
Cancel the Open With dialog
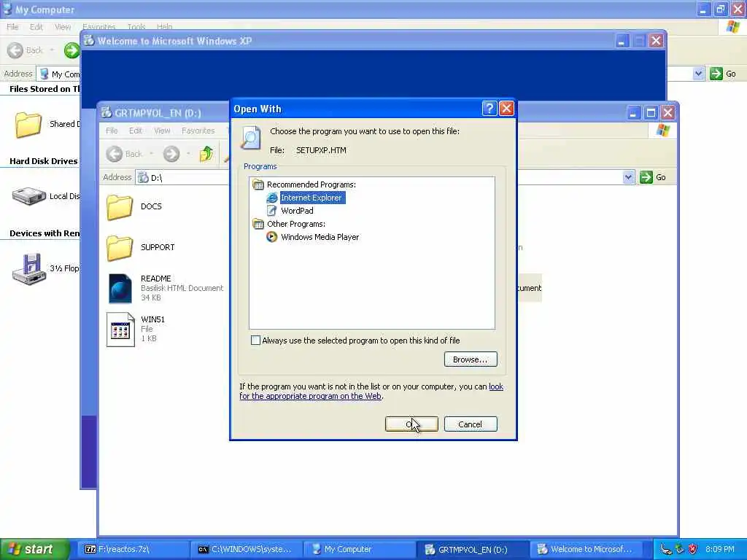471,424
